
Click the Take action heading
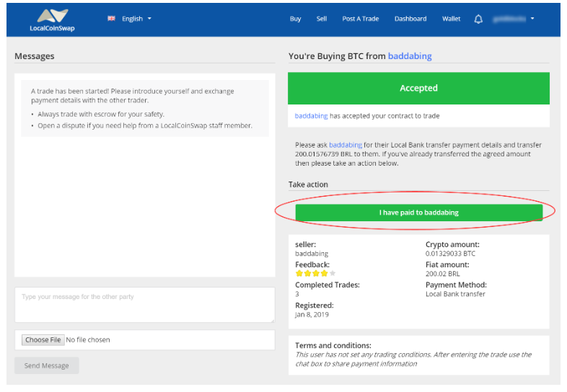point(308,184)
